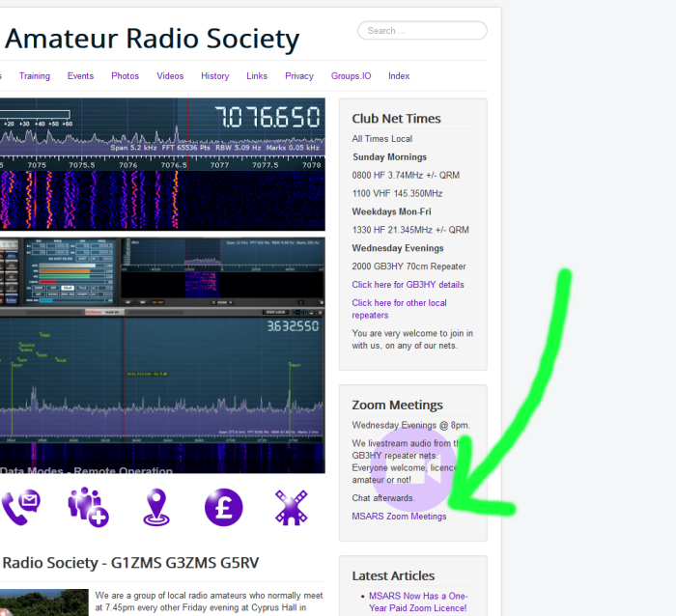The height and width of the screenshot is (616, 676).
Task: Click the add members group icon
Action: (x=87, y=506)
